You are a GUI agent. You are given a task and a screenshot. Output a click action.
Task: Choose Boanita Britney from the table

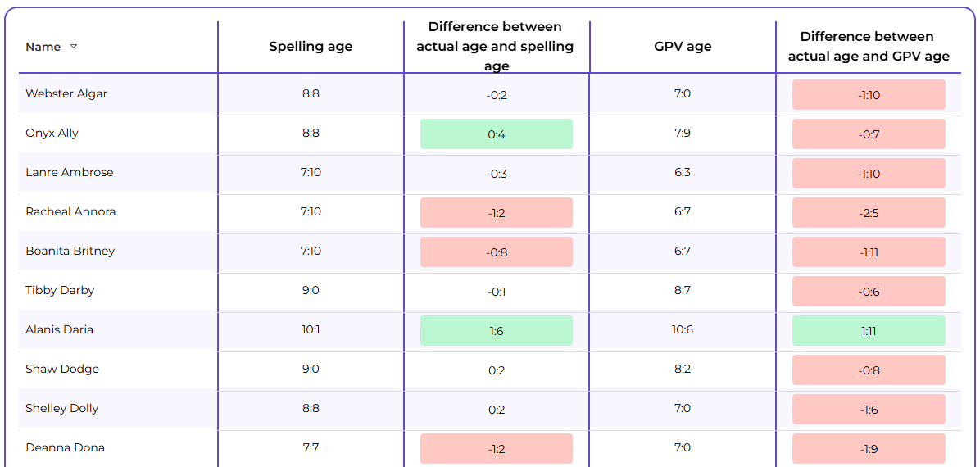click(70, 252)
